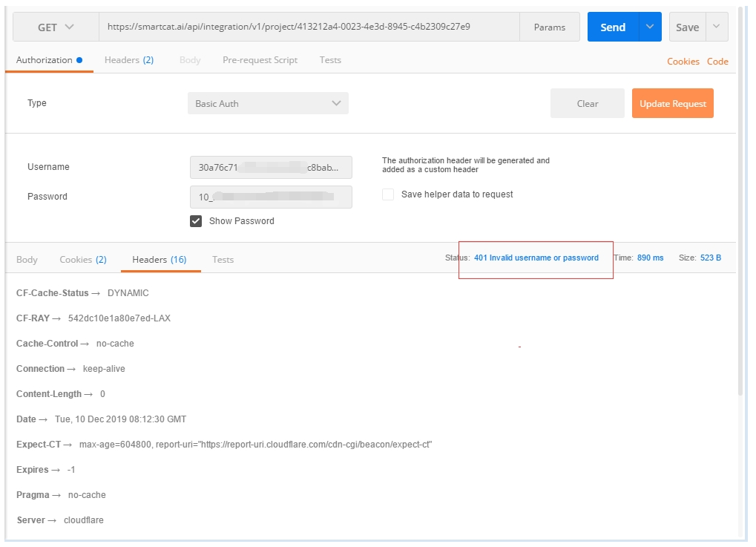The height and width of the screenshot is (547, 756).
Task: Toggle the Show Password checkbox
Action: (196, 220)
